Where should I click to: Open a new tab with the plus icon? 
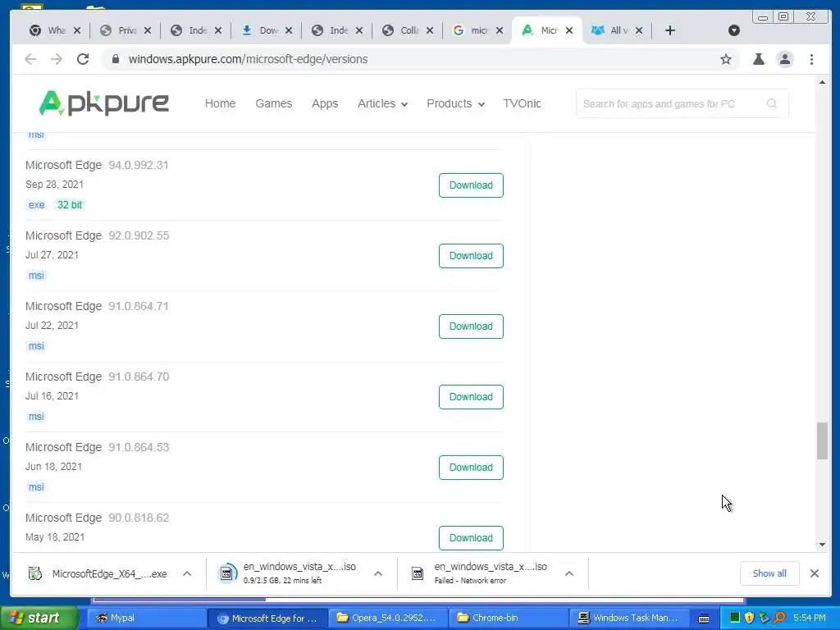[x=669, y=30]
